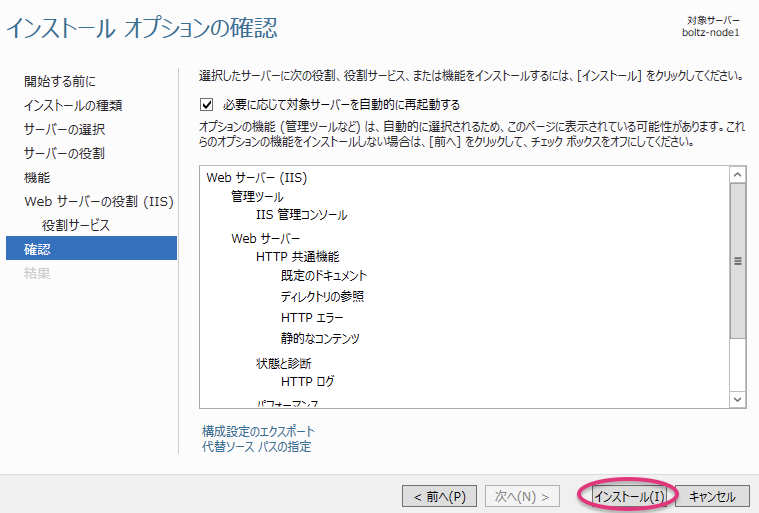Toggle the automatic server restart checkbox

pos(207,105)
